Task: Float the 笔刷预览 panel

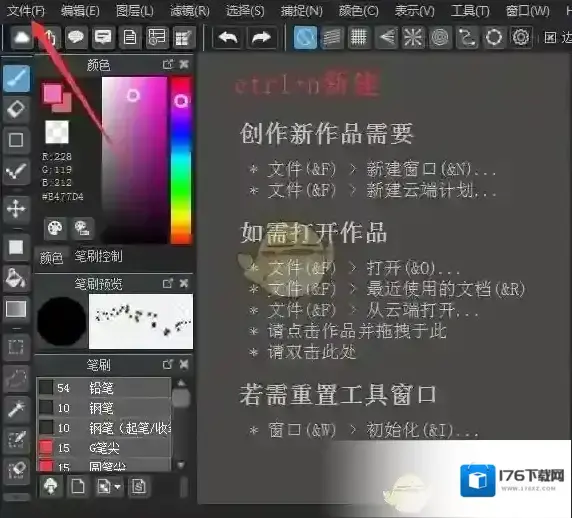Action: tap(168, 283)
